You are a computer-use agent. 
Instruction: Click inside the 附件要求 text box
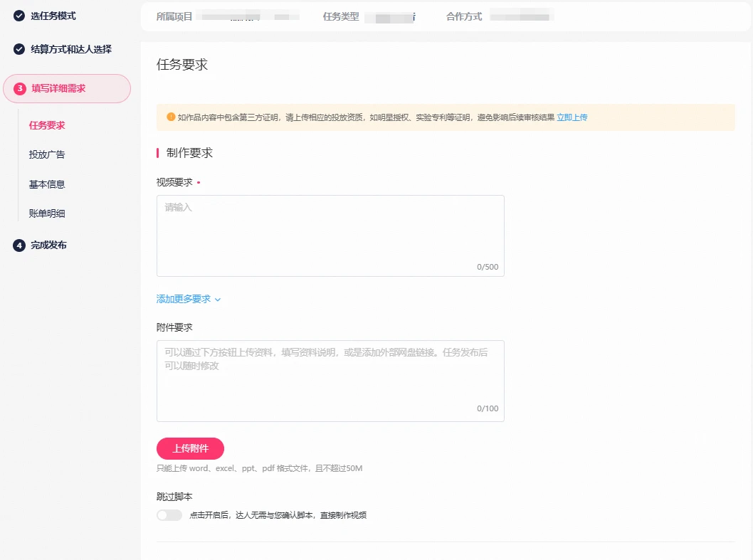(x=330, y=380)
